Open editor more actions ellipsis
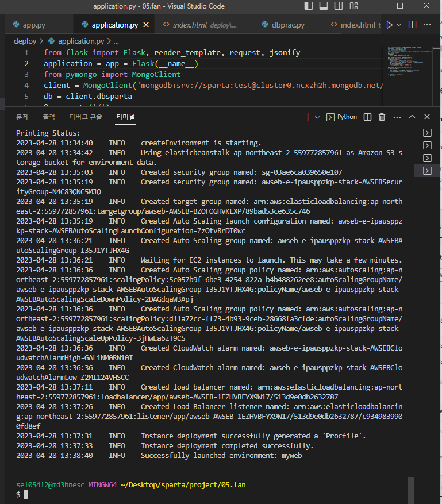Viewport: 442px width, 504px height. 427,25
